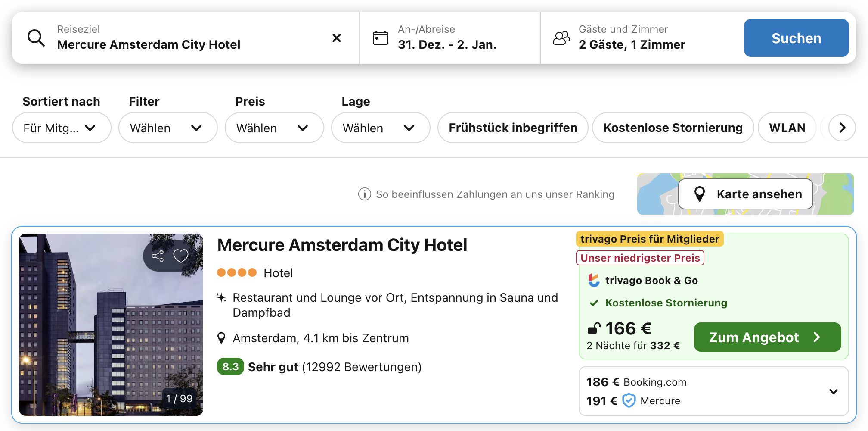
Task: Open the Sortiert nach dropdown
Action: 62,128
